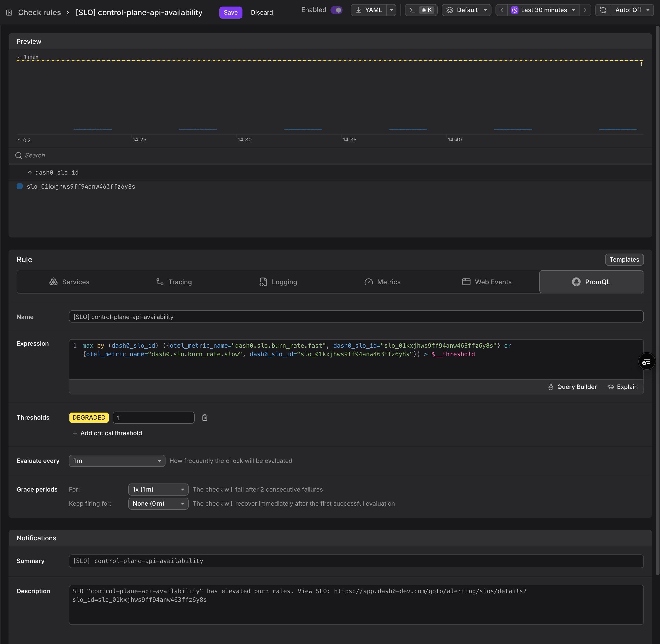Switch to the Tracing tab
Image resolution: width=660 pixels, height=644 pixels.
[174, 282]
